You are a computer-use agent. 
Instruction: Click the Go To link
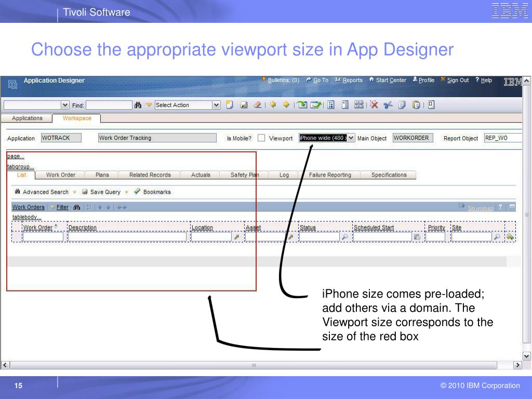tap(321, 80)
